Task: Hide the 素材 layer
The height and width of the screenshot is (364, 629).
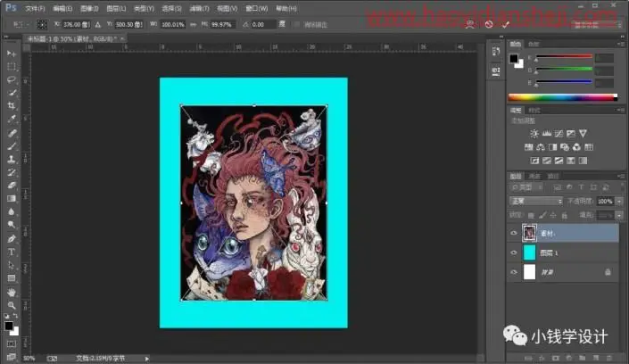Action: click(514, 233)
